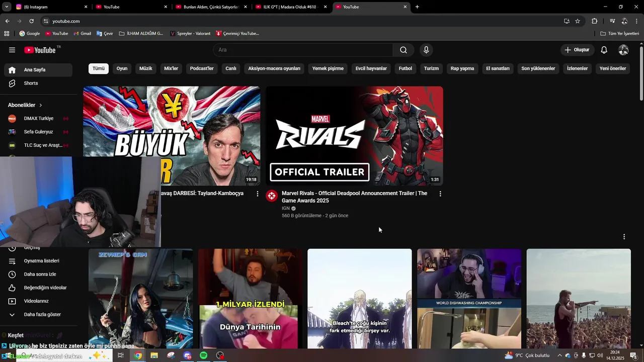Click the Marvel Rivals Deadpool trailer title

pos(354,197)
